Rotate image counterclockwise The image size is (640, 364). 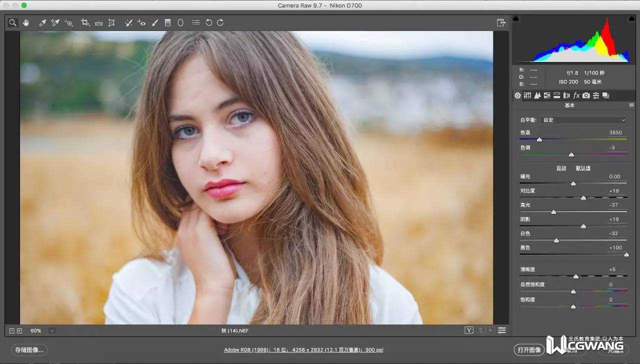coord(209,22)
